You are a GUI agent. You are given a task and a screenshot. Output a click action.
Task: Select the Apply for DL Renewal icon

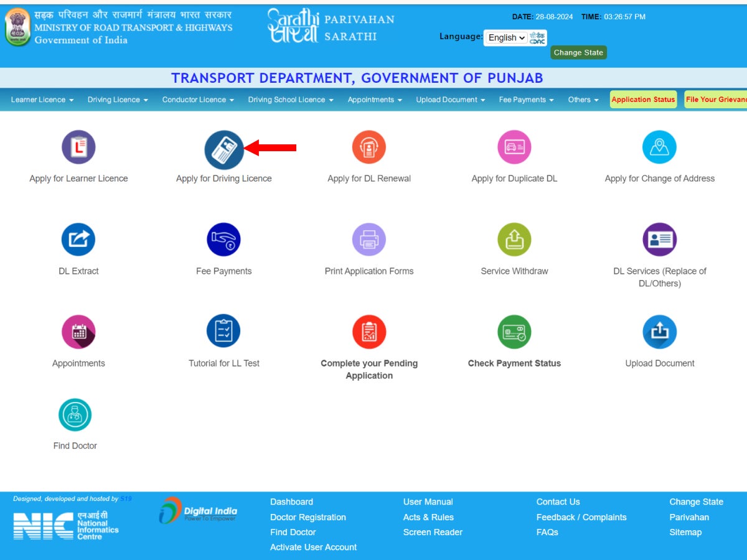(x=369, y=147)
